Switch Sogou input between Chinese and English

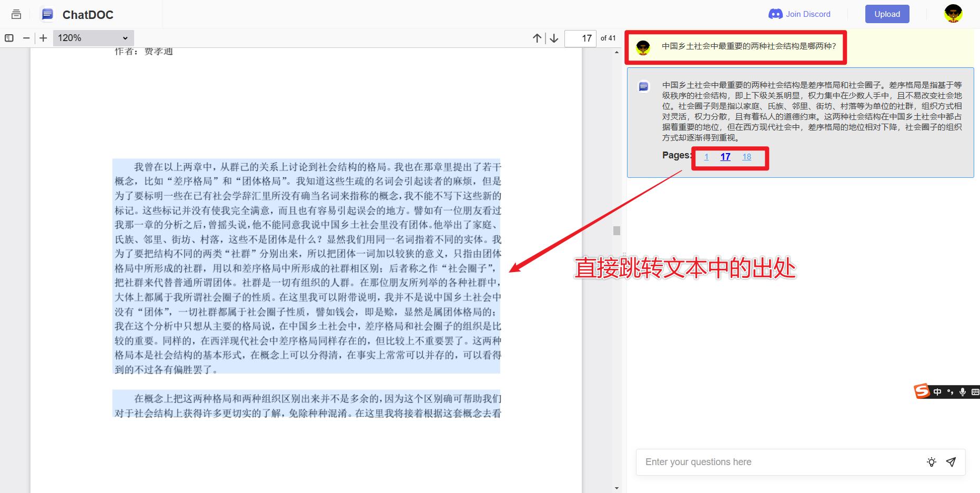click(x=937, y=392)
